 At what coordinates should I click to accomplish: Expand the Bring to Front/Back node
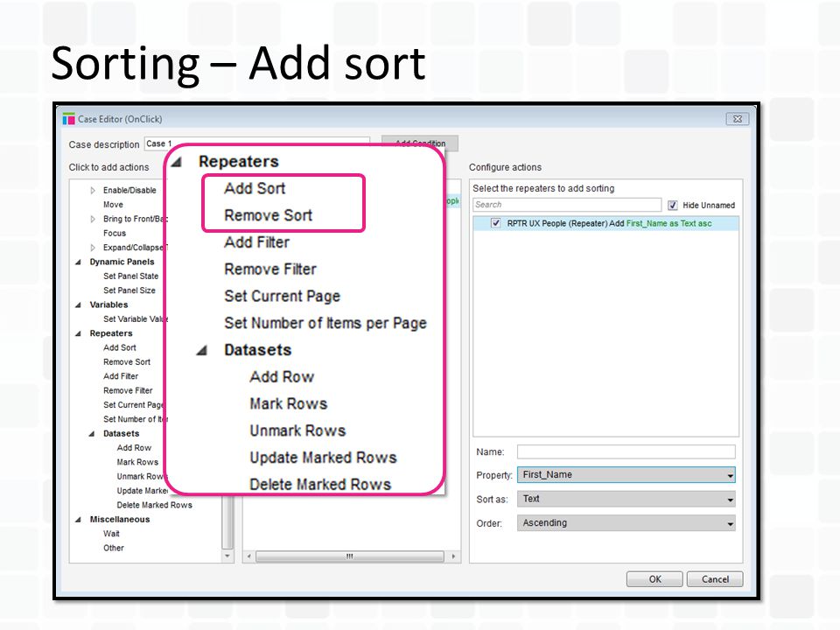point(93,219)
